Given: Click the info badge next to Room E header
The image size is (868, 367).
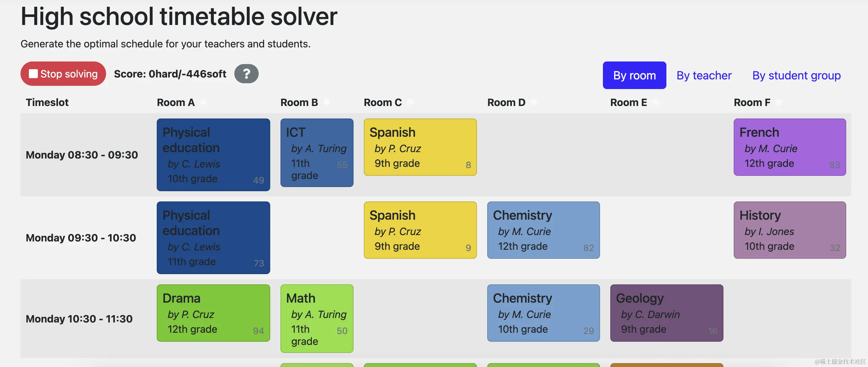Looking at the screenshot, I should (x=656, y=102).
